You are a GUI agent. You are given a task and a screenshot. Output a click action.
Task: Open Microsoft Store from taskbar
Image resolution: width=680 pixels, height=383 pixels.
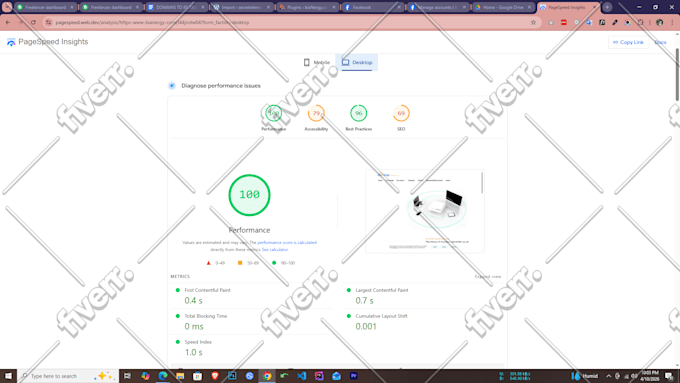tap(197, 376)
